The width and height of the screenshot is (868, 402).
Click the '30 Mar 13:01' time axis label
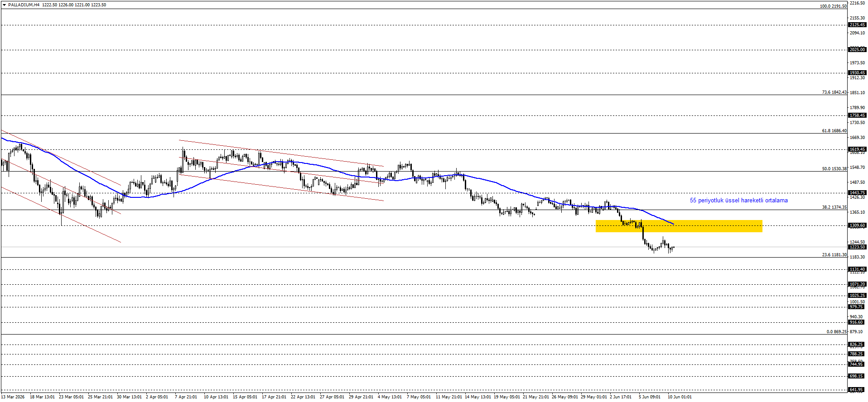tap(129, 397)
